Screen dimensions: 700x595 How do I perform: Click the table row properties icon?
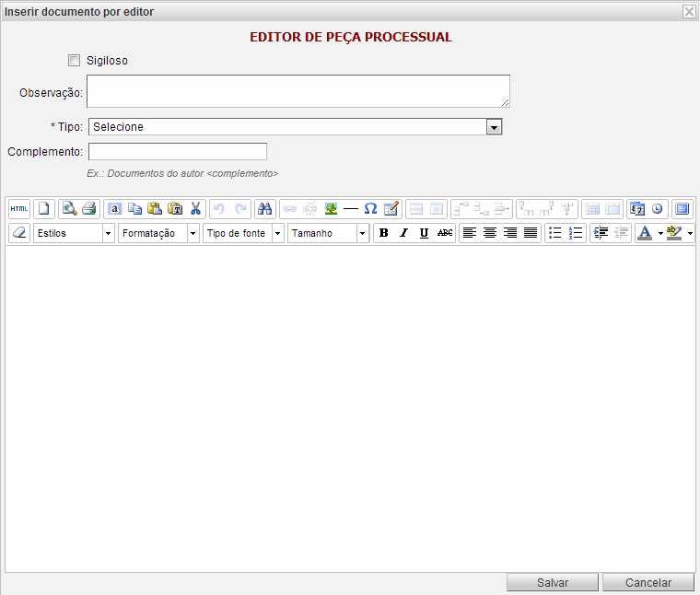click(416, 208)
